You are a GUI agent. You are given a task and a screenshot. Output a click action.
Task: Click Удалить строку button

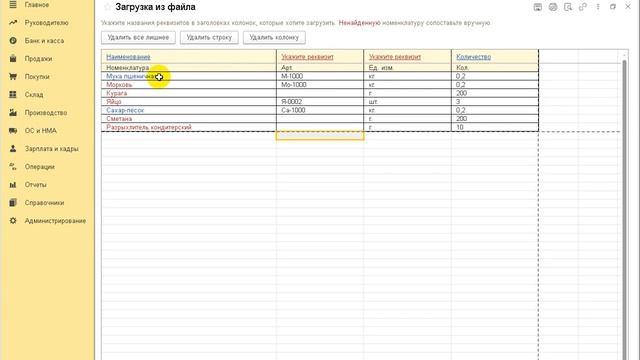tap(209, 37)
